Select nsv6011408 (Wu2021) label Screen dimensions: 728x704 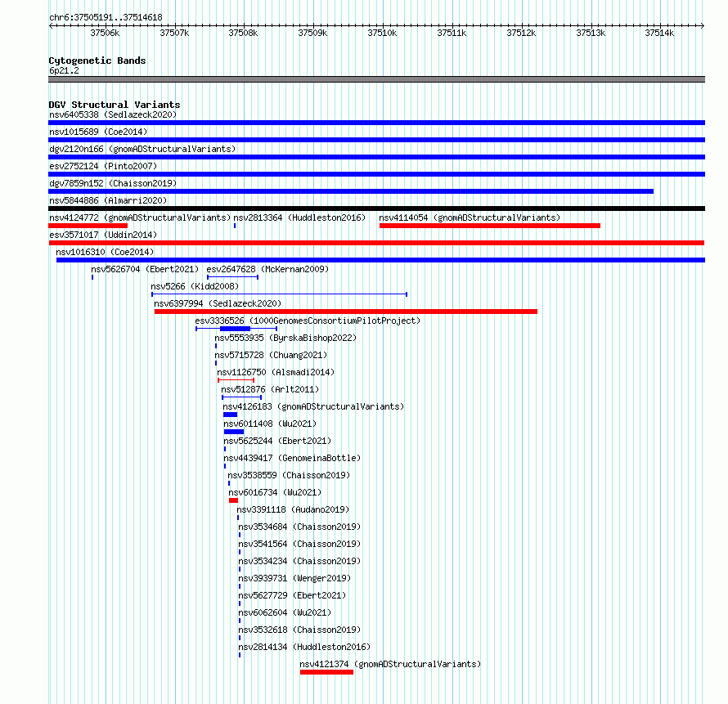[x=270, y=424]
